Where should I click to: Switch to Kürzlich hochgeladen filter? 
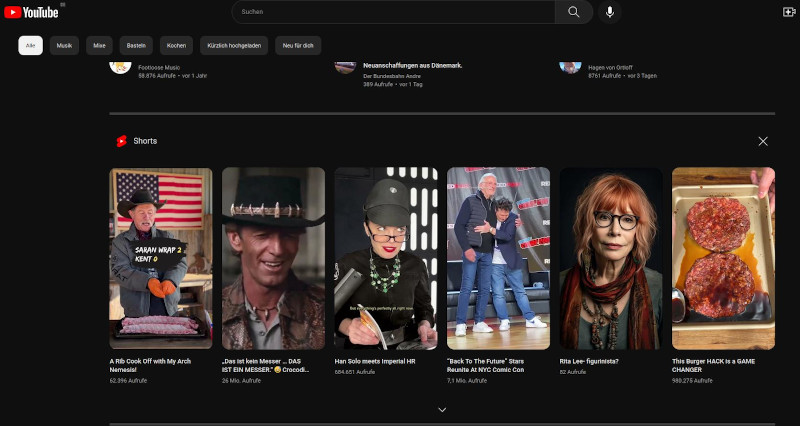(234, 46)
